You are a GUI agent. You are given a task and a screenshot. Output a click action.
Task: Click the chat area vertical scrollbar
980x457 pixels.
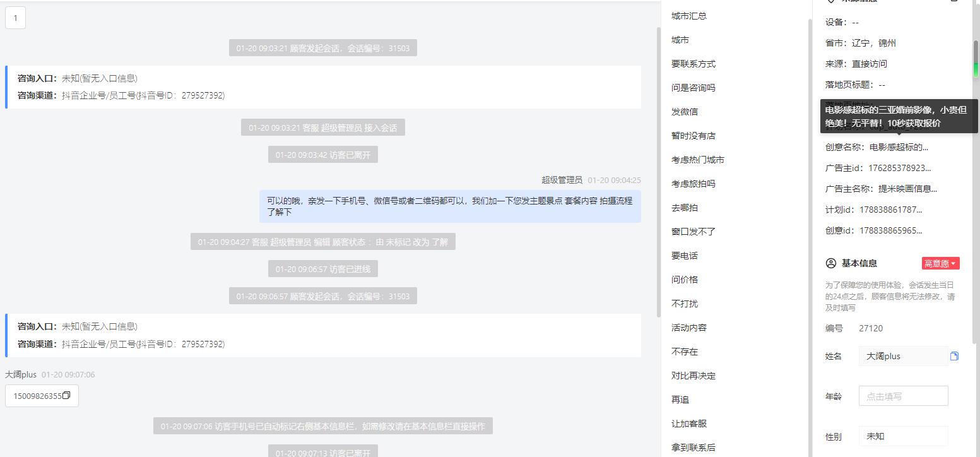[658, 170]
